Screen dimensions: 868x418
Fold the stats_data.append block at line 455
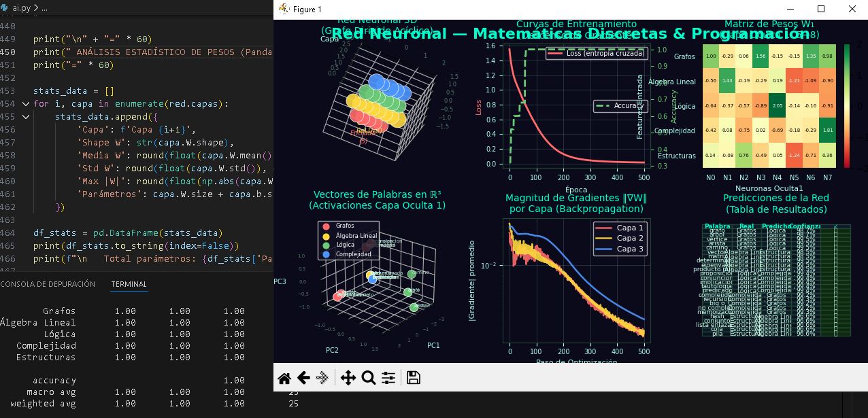26,117
